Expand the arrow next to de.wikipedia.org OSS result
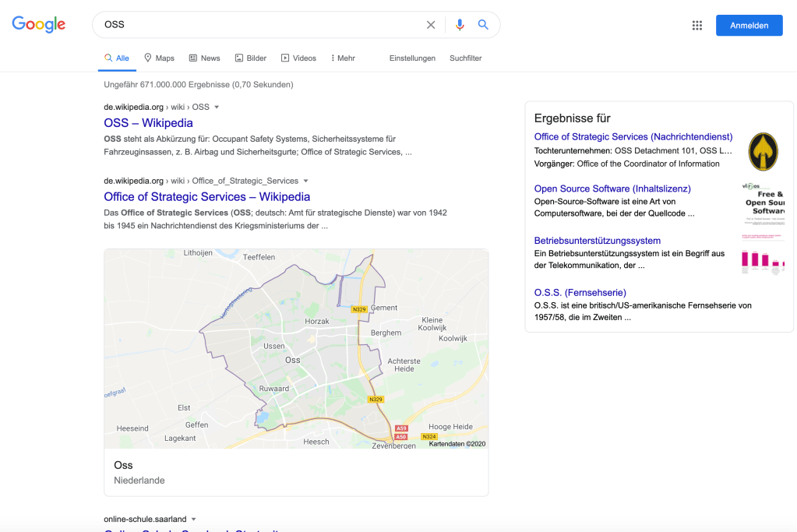797x532 pixels. tap(216, 107)
